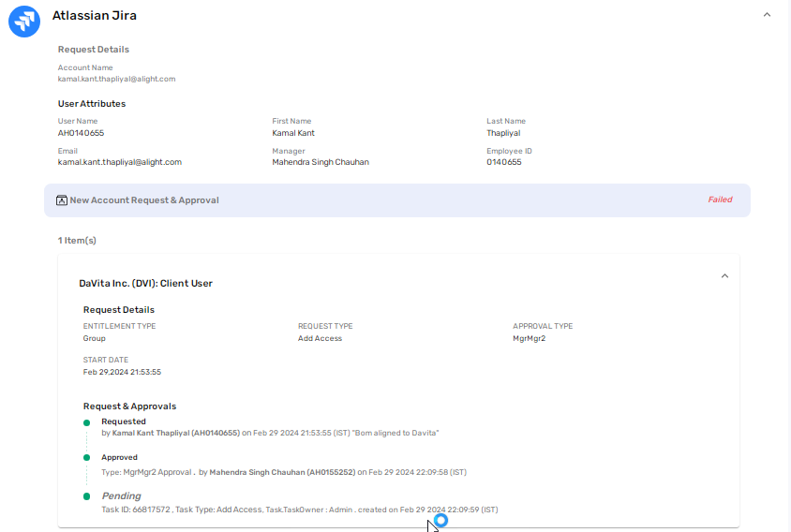The width and height of the screenshot is (791, 532).
Task: Click the Pending step heading
Action: tap(122, 496)
